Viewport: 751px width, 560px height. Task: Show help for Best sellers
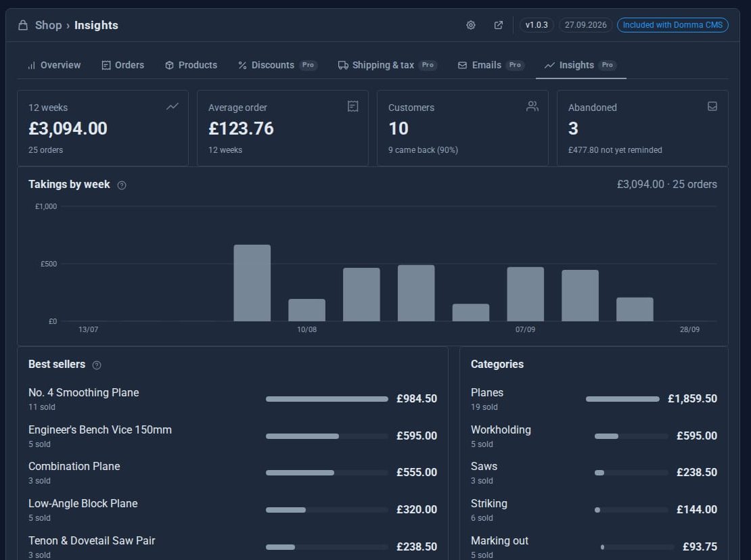coord(97,365)
